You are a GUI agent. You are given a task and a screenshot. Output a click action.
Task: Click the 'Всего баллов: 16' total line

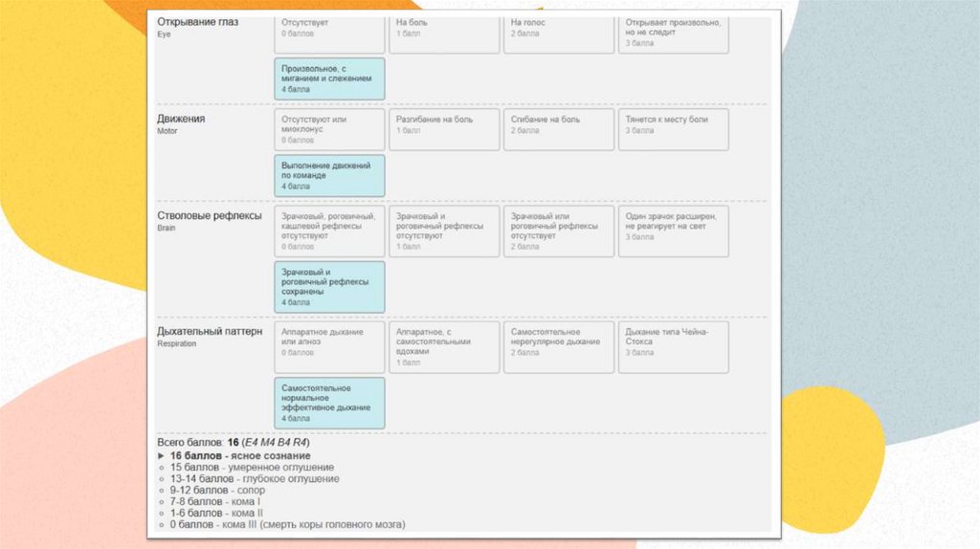234,442
